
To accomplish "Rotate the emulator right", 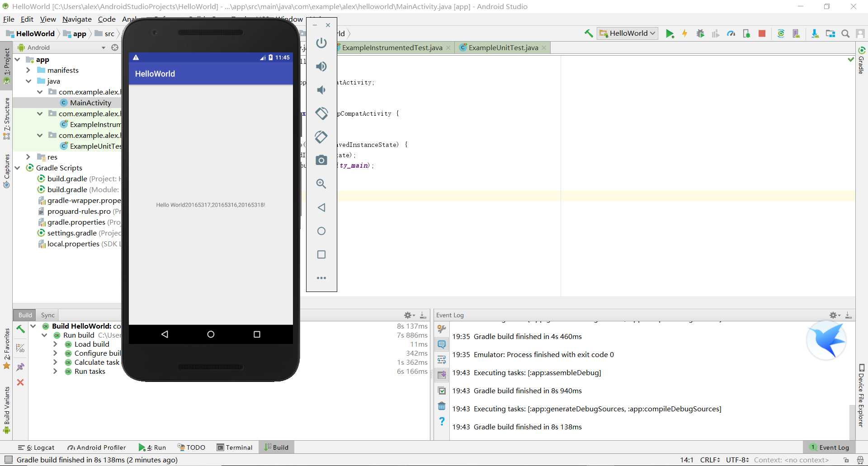I will tap(321, 137).
